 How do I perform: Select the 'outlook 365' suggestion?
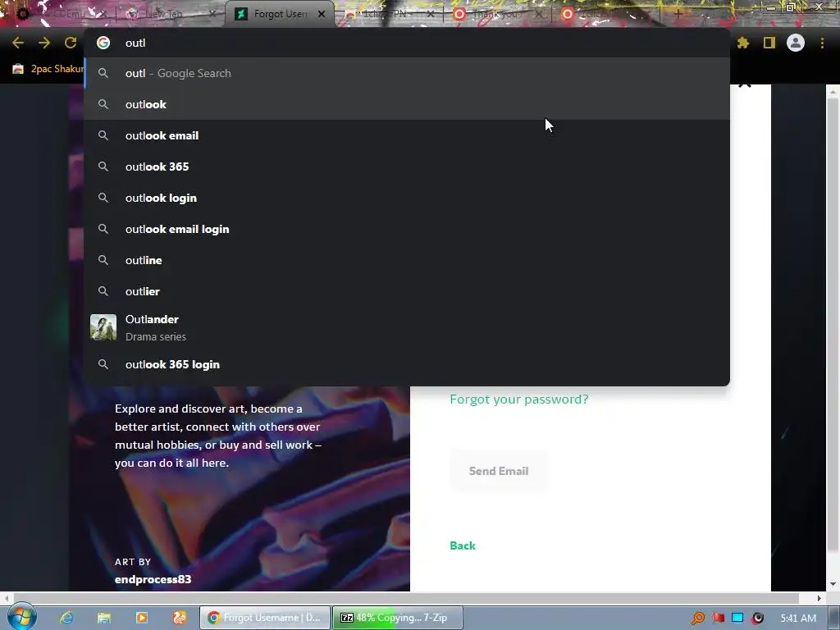click(x=407, y=167)
